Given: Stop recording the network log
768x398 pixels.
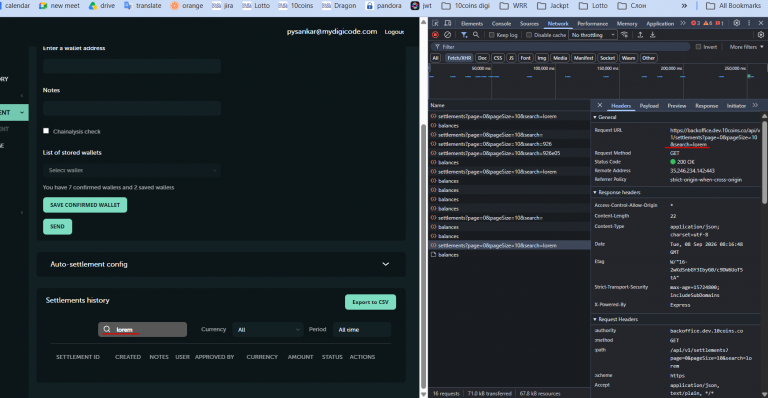Looking at the screenshot, I should coord(435,35).
